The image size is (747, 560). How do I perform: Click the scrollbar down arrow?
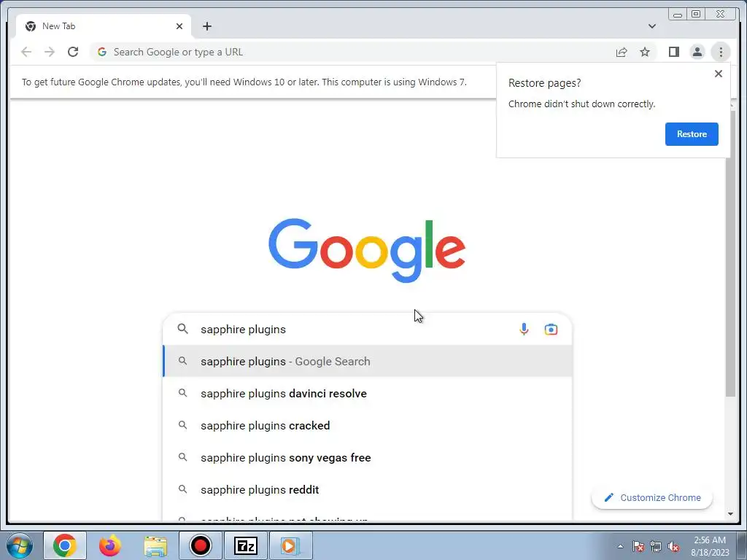click(730, 514)
